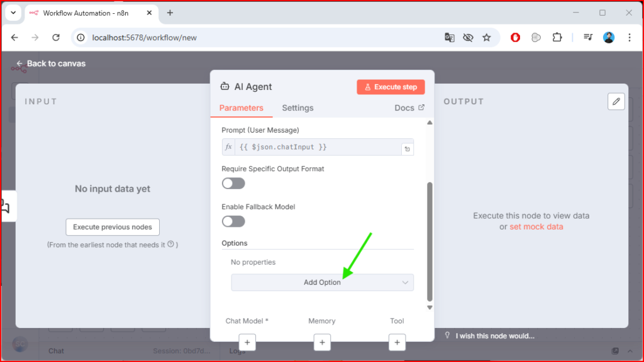Add a Tool using its plus icon
This screenshot has height=362, width=644.
tap(397, 343)
